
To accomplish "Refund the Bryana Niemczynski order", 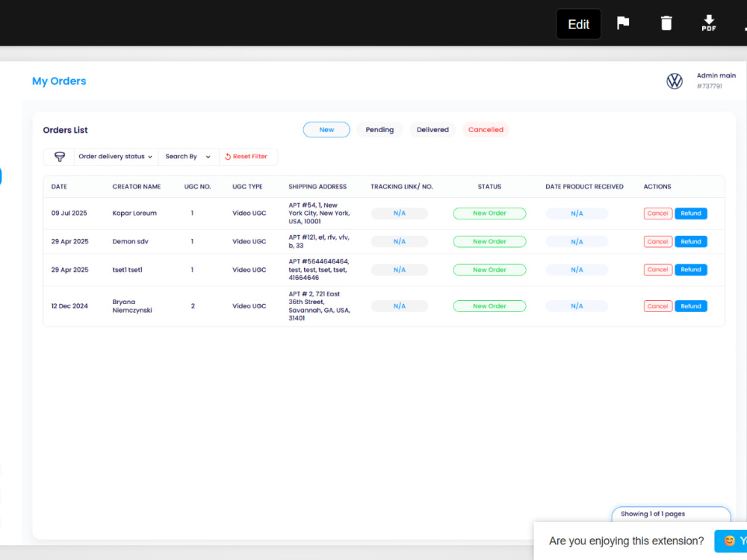I will (691, 306).
